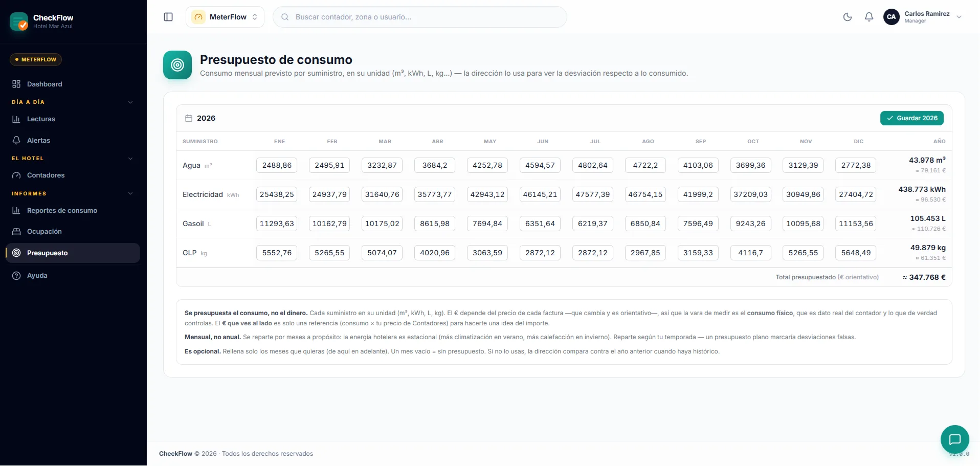Click the Alertas bell icon in sidebar
This screenshot has width=980, height=466.
coord(16,140)
